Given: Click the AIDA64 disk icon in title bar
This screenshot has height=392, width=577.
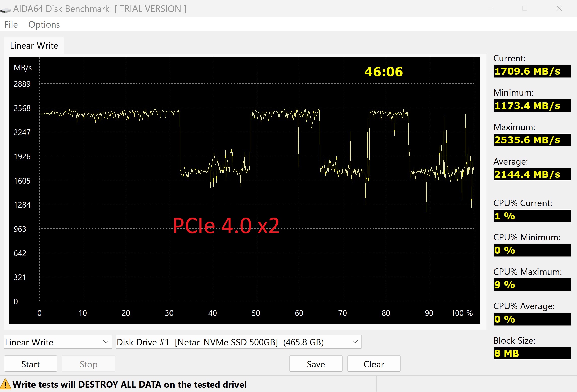Looking at the screenshot, I should (x=6, y=10).
